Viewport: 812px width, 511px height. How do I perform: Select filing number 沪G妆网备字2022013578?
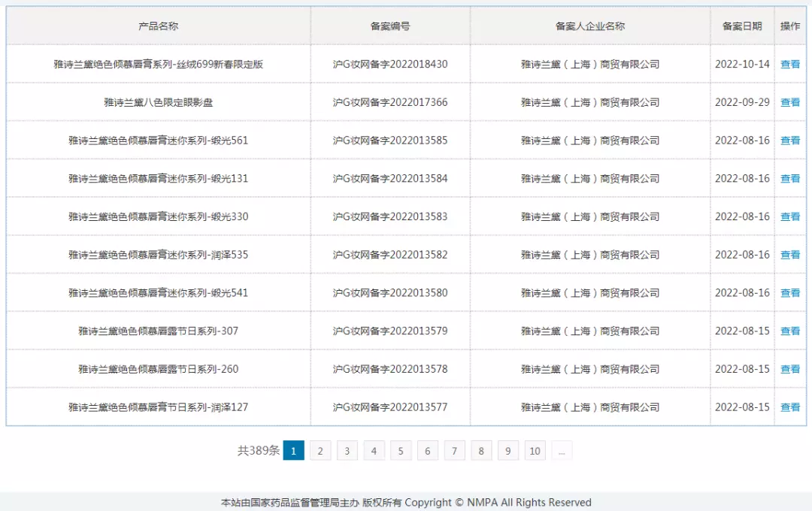click(390, 369)
